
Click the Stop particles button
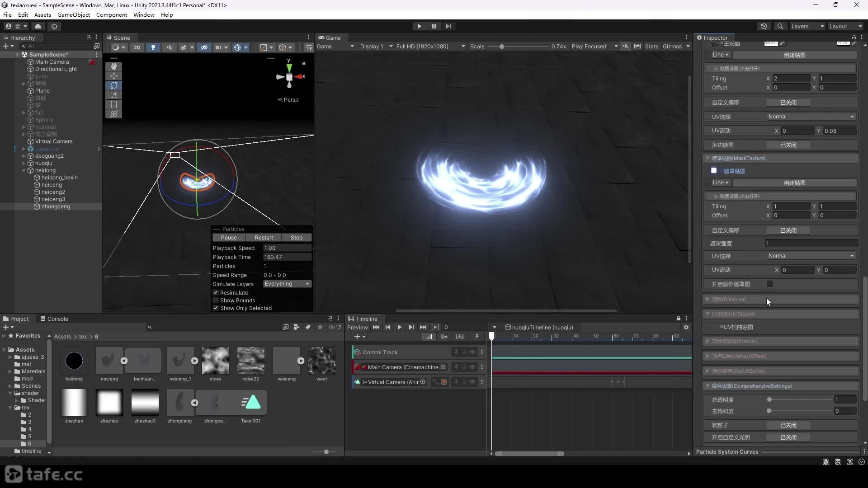[x=297, y=237]
